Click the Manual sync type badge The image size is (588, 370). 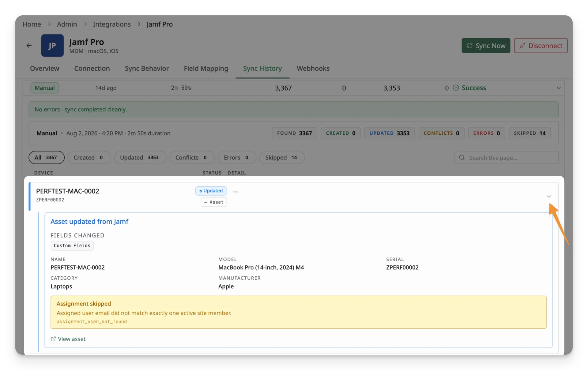[x=45, y=88]
